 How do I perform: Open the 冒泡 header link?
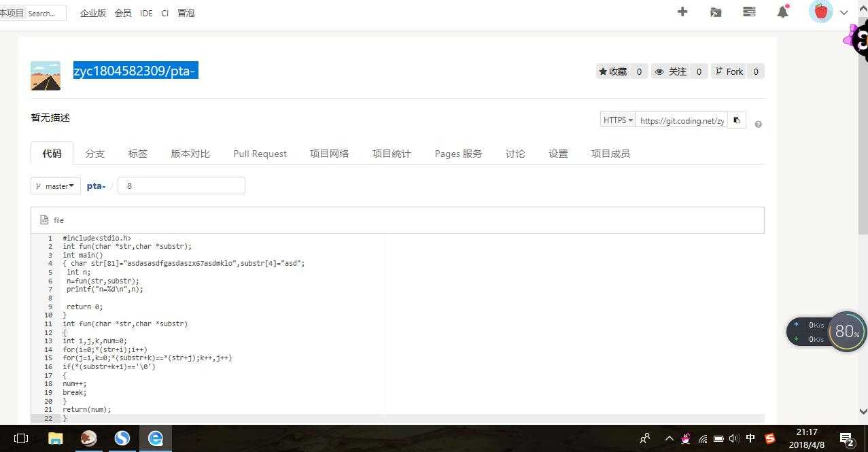click(x=186, y=13)
